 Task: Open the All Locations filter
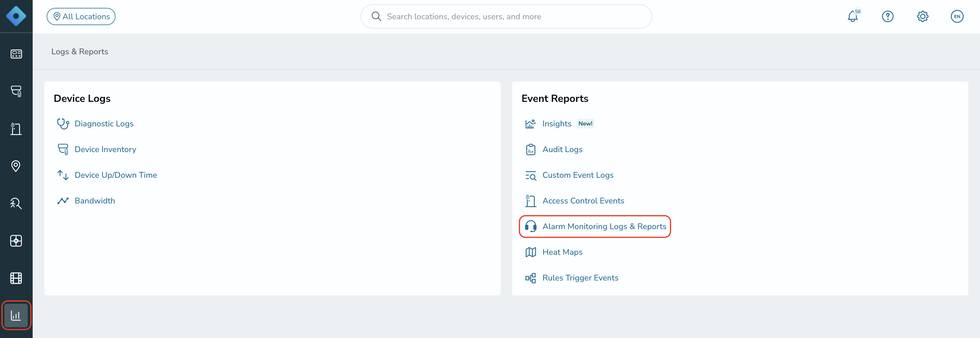point(81,16)
